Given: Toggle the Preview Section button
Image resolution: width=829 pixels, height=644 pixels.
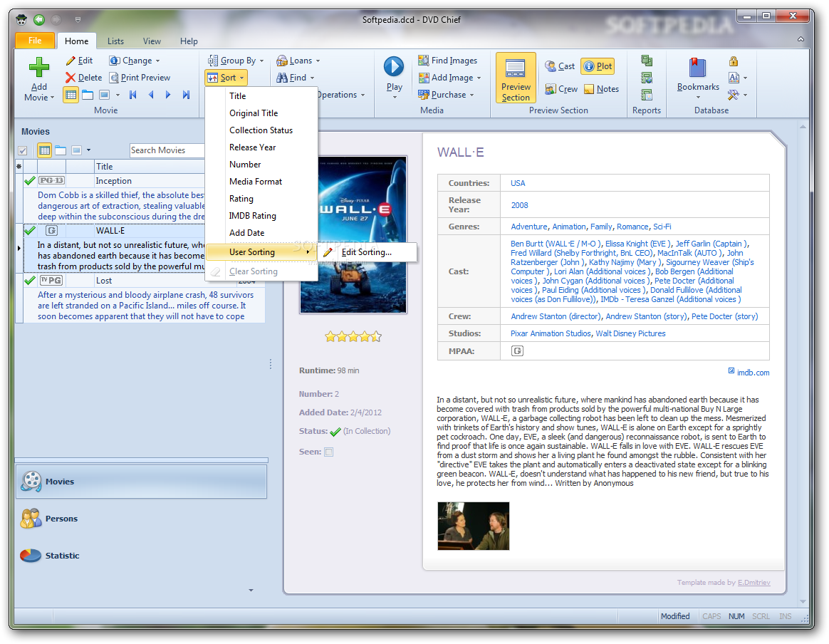Looking at the screenshot, I should pyautogui.click(x=516, y=78).
